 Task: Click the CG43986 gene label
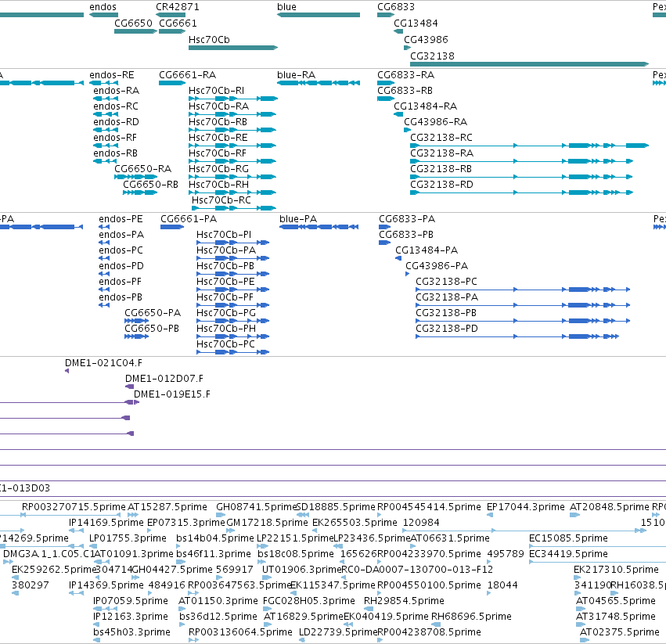pos(426,39)
